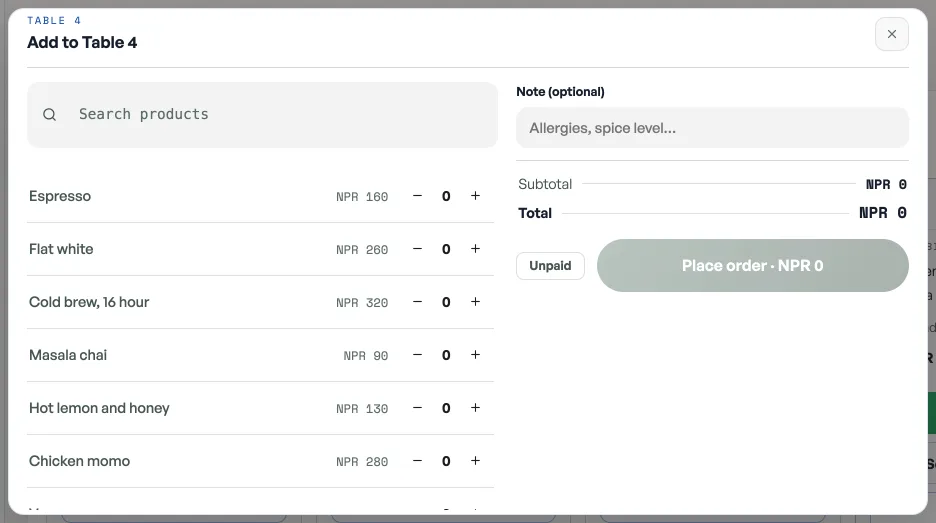Screen dimensions: 936x523
Task: Add one Chicken momo with plus
Action: [475, 461]
